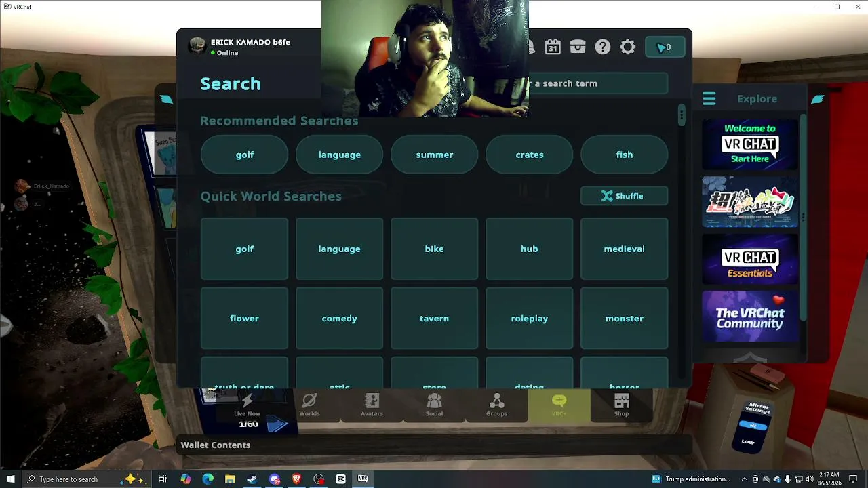Open the volume speaker tray icon
This screenshot has height=488, width=868.
tap(809, 479)
